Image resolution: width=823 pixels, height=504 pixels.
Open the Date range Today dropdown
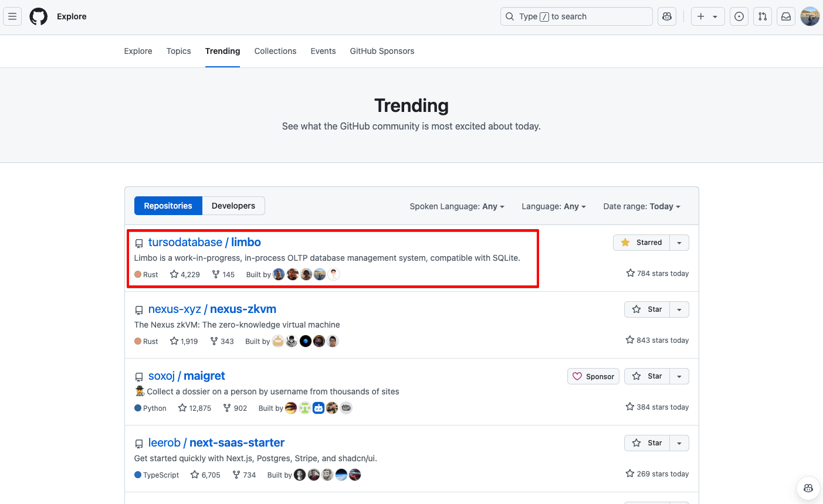[642, 206]
